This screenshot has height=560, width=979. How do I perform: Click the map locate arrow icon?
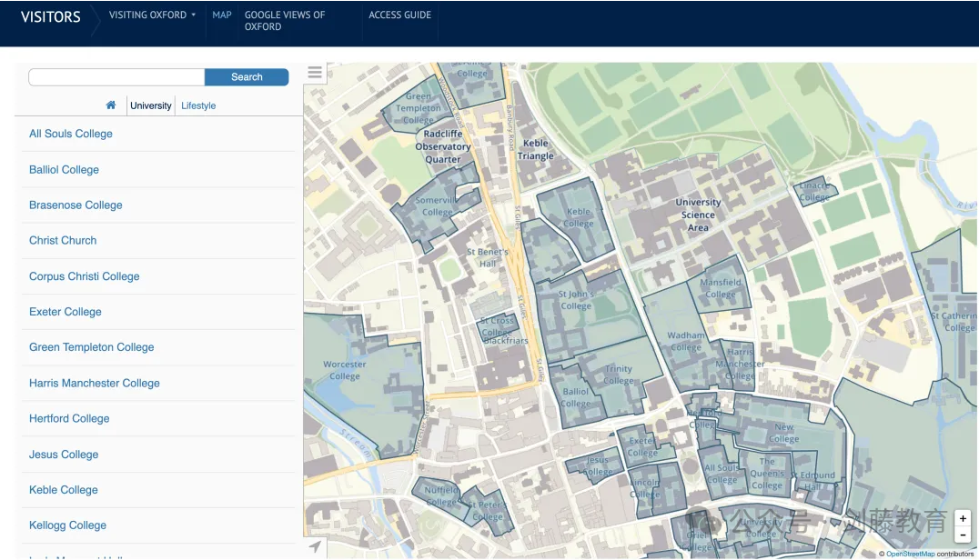316,546
